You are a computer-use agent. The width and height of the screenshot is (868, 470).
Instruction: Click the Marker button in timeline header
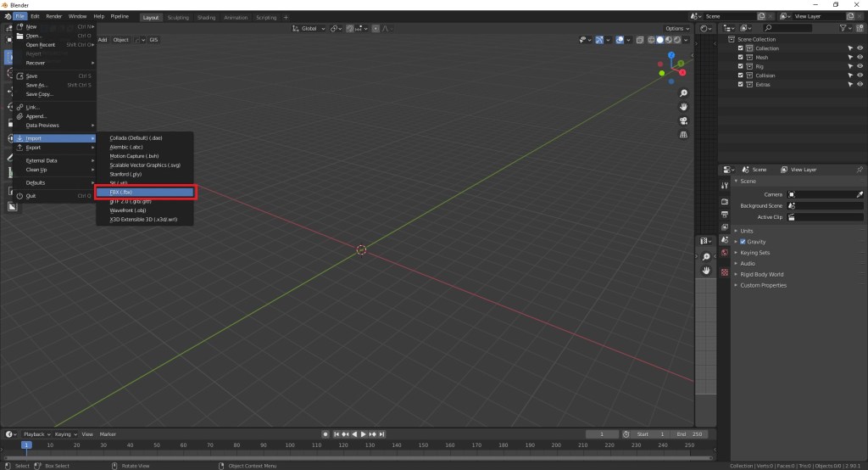pos(108,434)
